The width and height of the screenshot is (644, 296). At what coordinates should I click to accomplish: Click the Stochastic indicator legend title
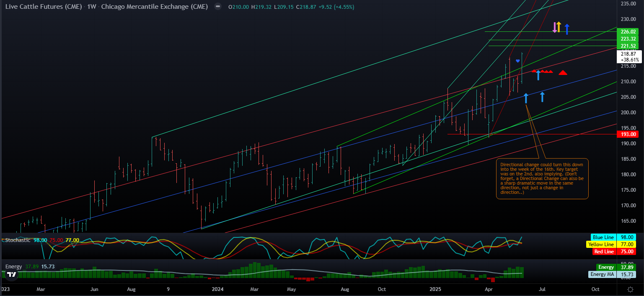(x=18, y=240)
